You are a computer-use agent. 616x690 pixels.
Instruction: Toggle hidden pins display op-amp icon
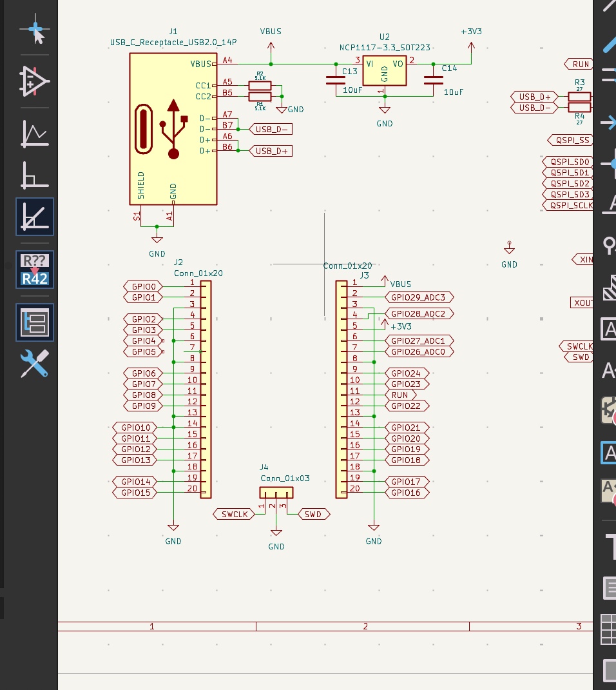click(x=35, y=81)
